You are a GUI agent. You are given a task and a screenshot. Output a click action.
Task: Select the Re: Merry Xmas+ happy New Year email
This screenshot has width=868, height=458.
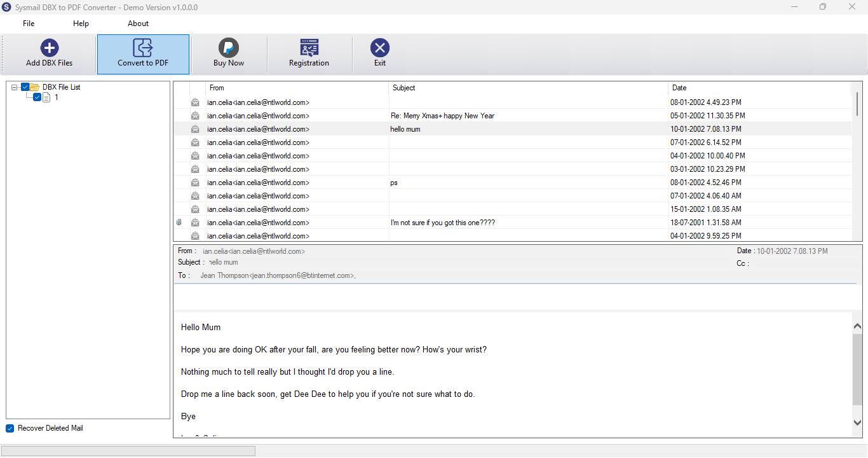[512, 116]
